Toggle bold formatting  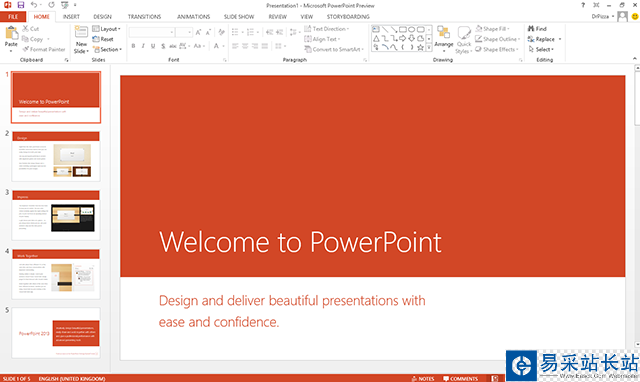(133, 46)
